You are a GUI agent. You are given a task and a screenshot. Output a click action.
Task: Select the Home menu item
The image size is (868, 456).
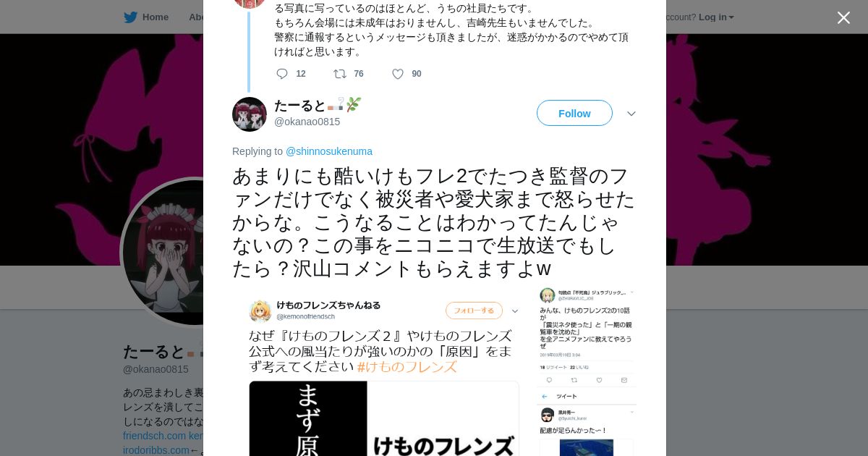pyautogui.click(x=156, y=17)
